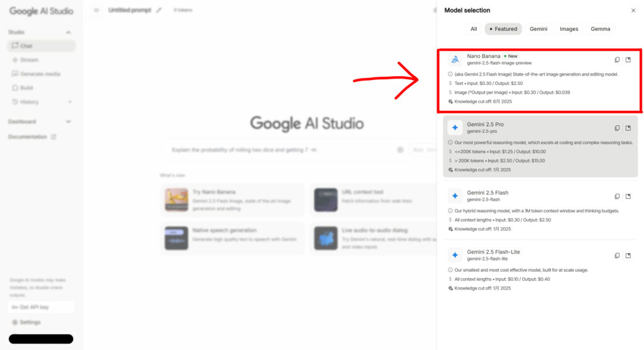Copy the Gemini 2.5 Flash model ID

coord(617,196)
